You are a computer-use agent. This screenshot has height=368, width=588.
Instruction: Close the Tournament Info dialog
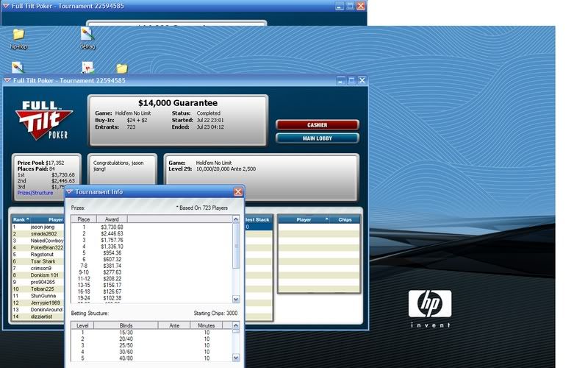click(238, 192)
